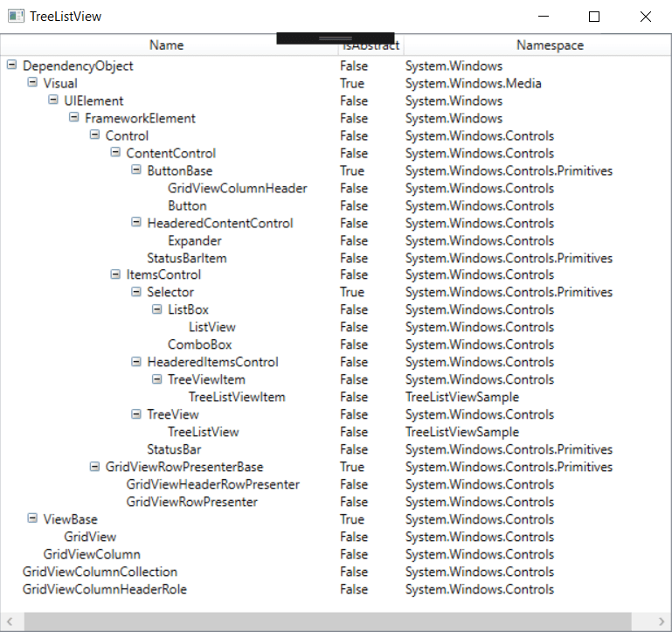
Task: Collapse the TreeView node expander
Action: click(136, 414)
